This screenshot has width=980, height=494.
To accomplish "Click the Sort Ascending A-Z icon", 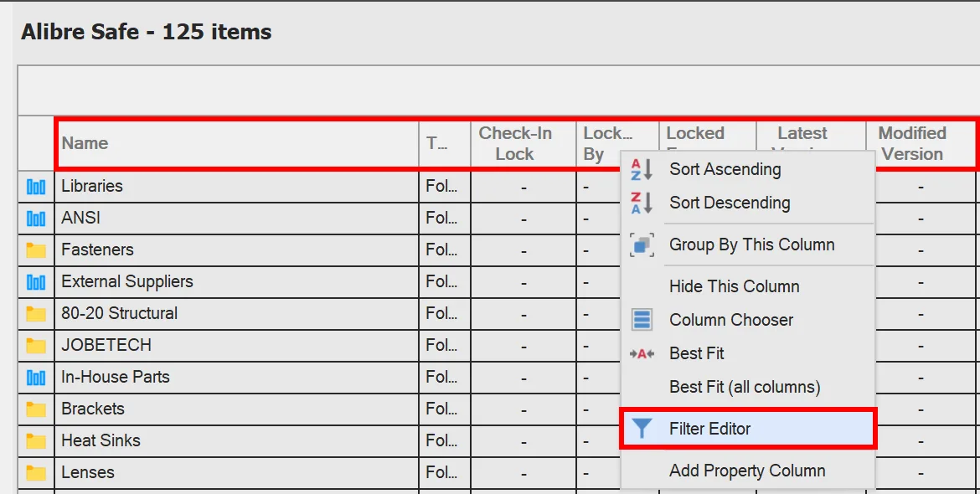I will (642, 169).
